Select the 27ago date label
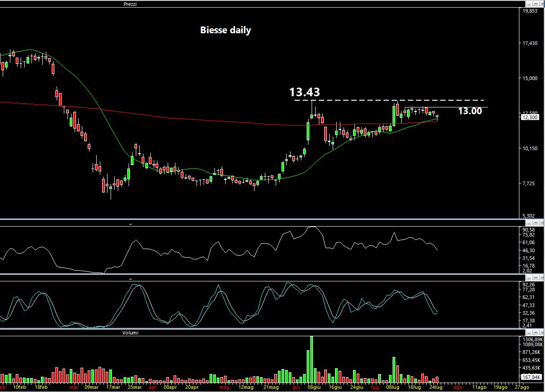The image size is (545, 392). 522,387
